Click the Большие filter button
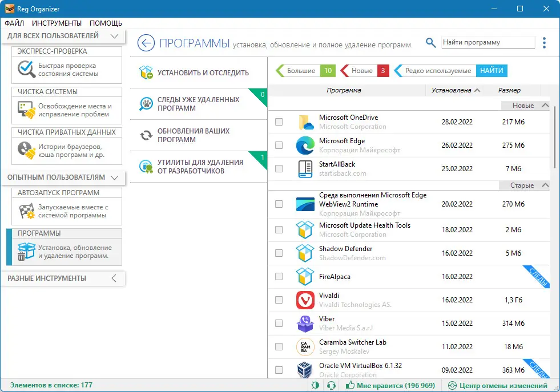This screenshot has width=560, height=392. point(306,71)
